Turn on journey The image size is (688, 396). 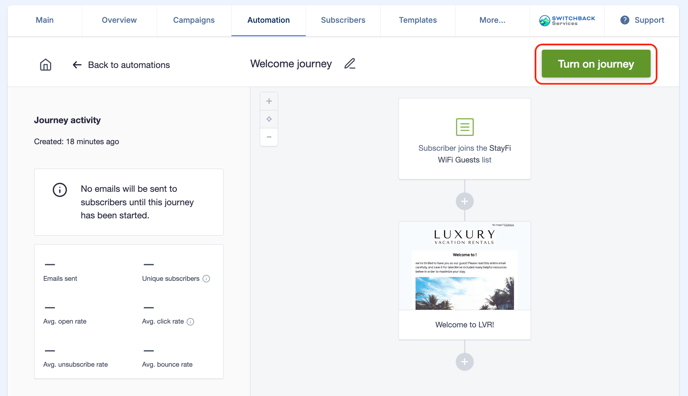click(596, 64)
